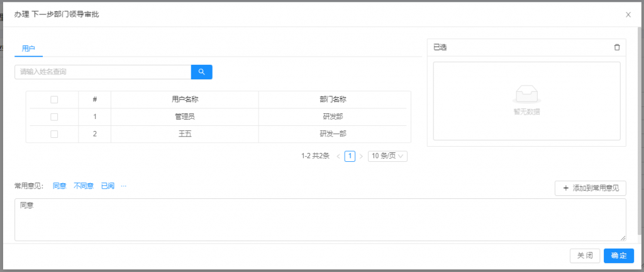644x272 pixels.
Task: Select page 1 in pagination
Action: coord(350,156)
